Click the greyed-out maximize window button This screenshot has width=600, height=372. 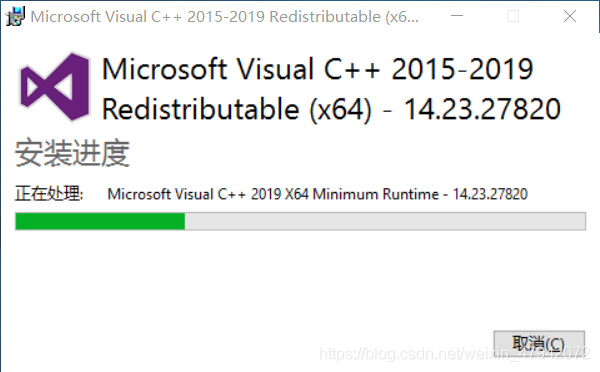coord(513,16)
